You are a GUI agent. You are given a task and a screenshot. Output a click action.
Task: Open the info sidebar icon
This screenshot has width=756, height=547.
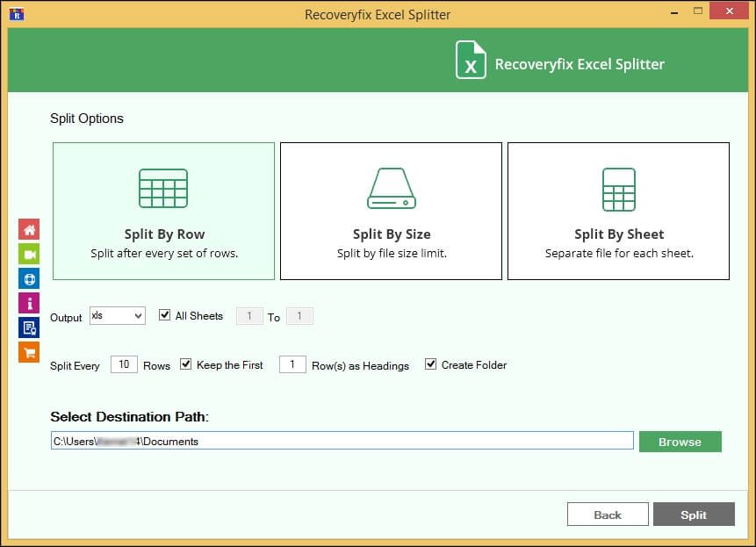[x=29, y=303]
